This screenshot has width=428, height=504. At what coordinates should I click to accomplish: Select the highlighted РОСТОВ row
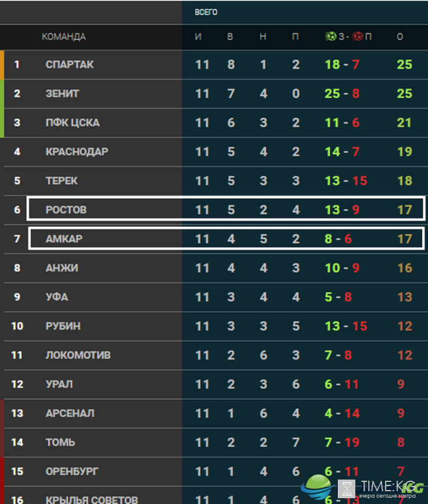click(226, 209)
